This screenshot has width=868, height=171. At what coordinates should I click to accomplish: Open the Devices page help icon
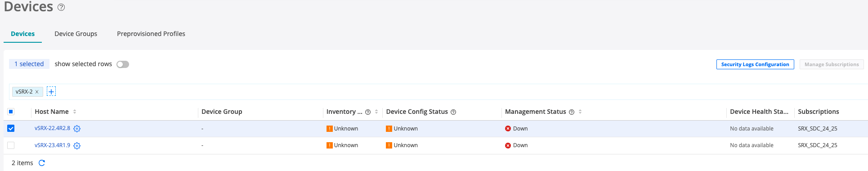[x=61, y=7]
